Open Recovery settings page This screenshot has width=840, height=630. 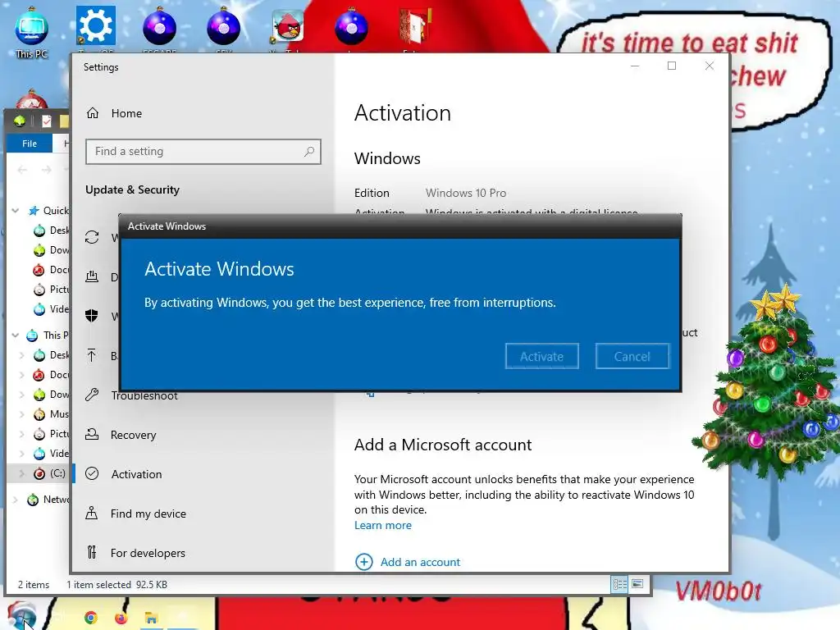click(134, 435)
